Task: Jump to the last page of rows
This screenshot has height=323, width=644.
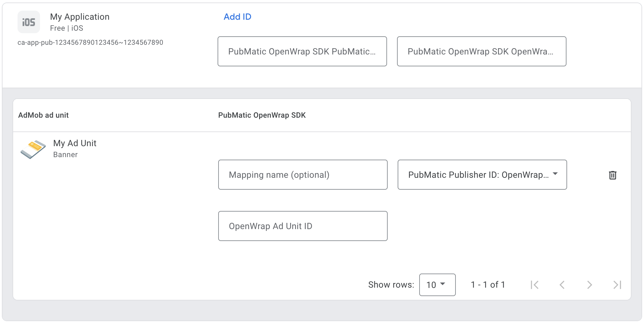Action: [617, 285]
